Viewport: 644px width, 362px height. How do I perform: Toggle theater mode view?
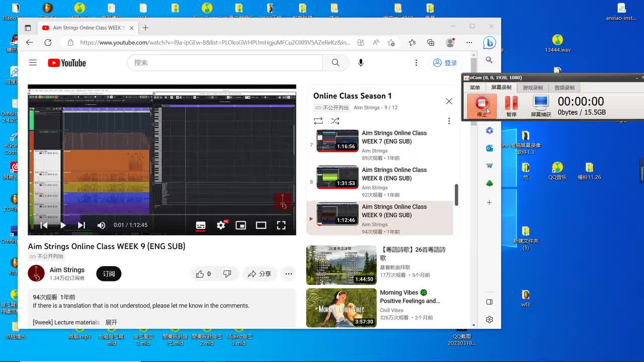coord(261,225)
